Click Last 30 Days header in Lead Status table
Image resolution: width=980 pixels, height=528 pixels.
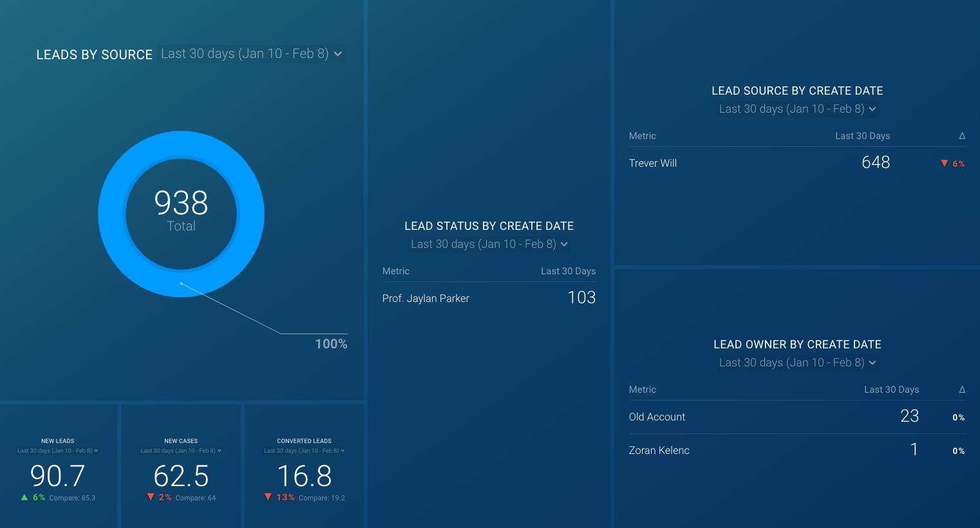click(x=568, y=271)
